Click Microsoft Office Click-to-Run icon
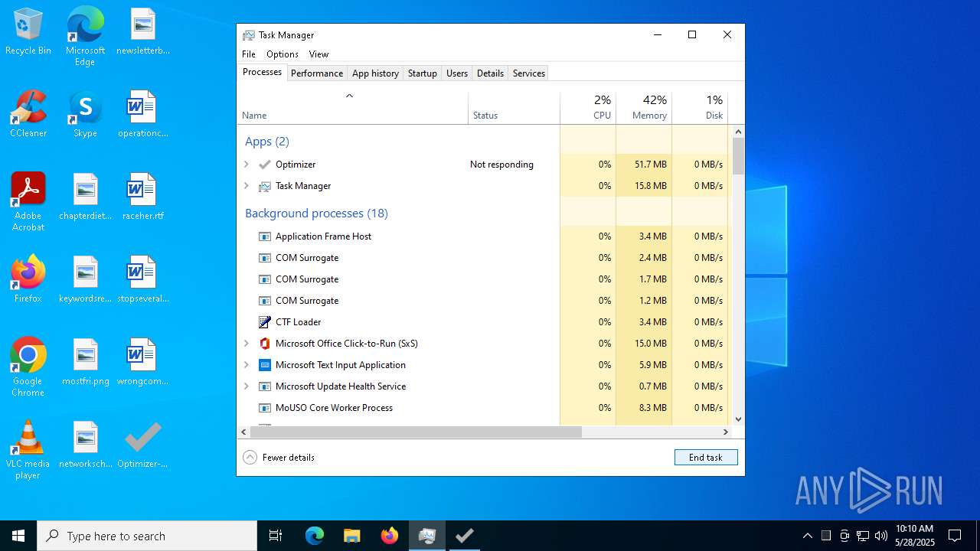The image size is (980, 551). coord(265,344)
